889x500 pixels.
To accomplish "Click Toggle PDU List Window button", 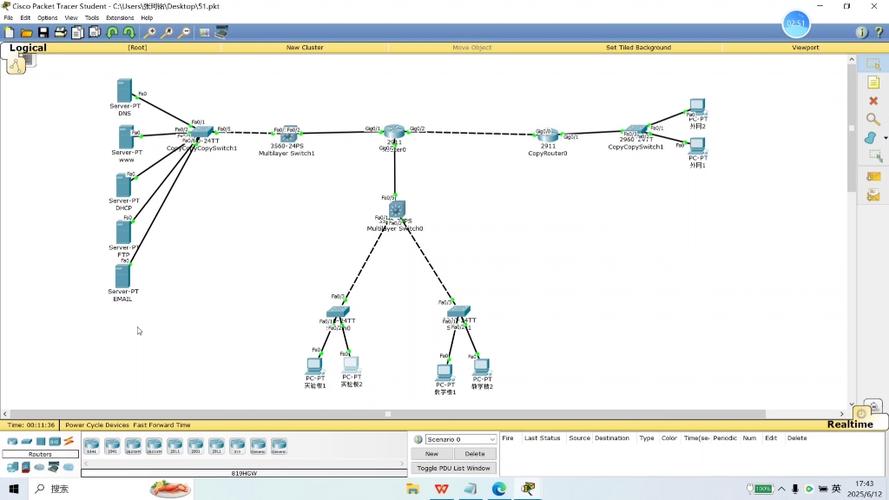I will point(453,468).
